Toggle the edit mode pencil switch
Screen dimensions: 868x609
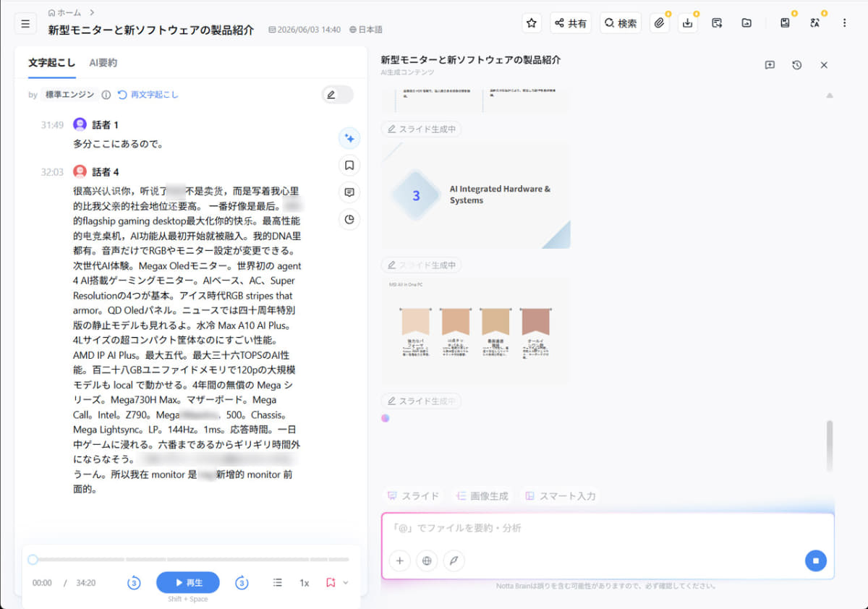pyautogui.click(x=337, y=95)
